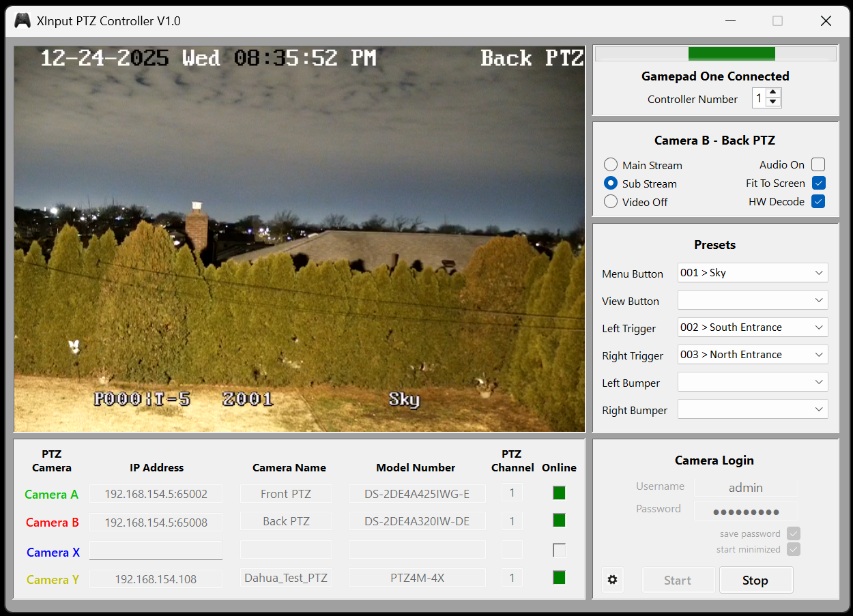Click the green gamepad battery level bar
The image size is (853, 616).
732,53
